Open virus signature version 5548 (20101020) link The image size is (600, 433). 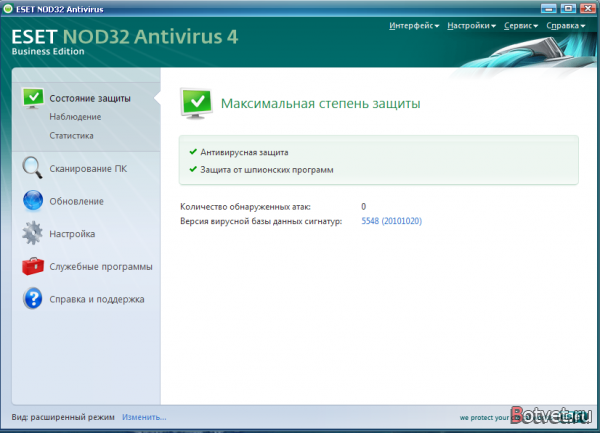coord(391,221)
